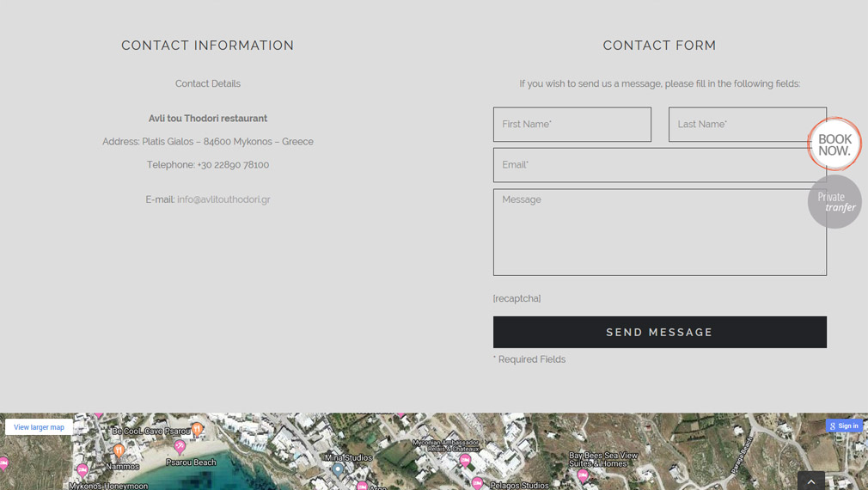Image resolution: width=868 pixels, height=490 pixels.
Task: Click the scroll-to-top arrow icon
Action: 811,481
